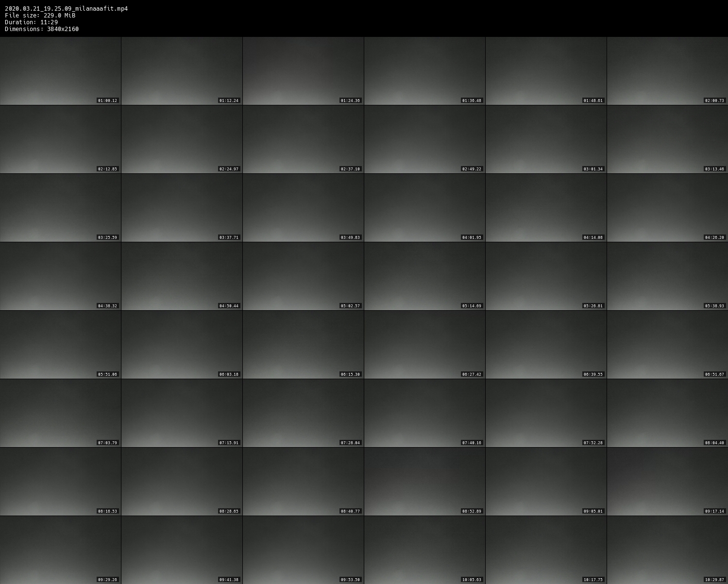Select the thumbnail at 07:03.79

click(60, 413)
